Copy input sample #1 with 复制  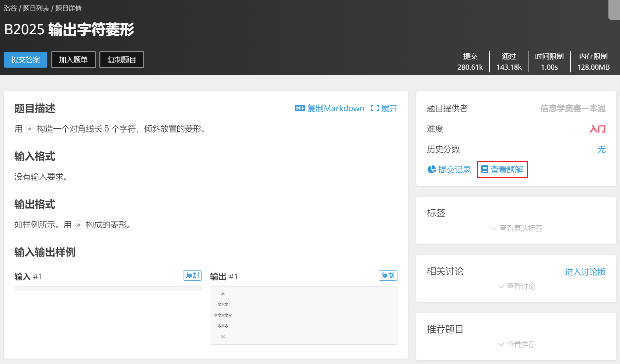click(192, 275)
